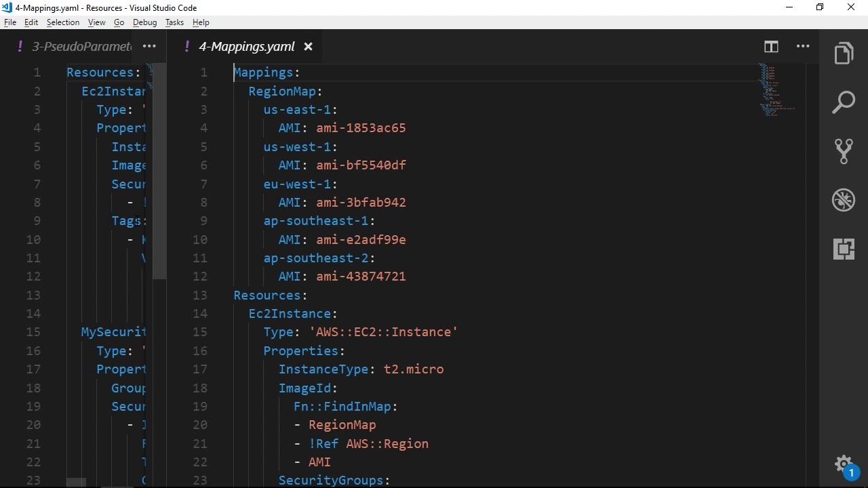Open the Source Control view
Viewport: 868px width, 488px height.
[x=844, y=151]
